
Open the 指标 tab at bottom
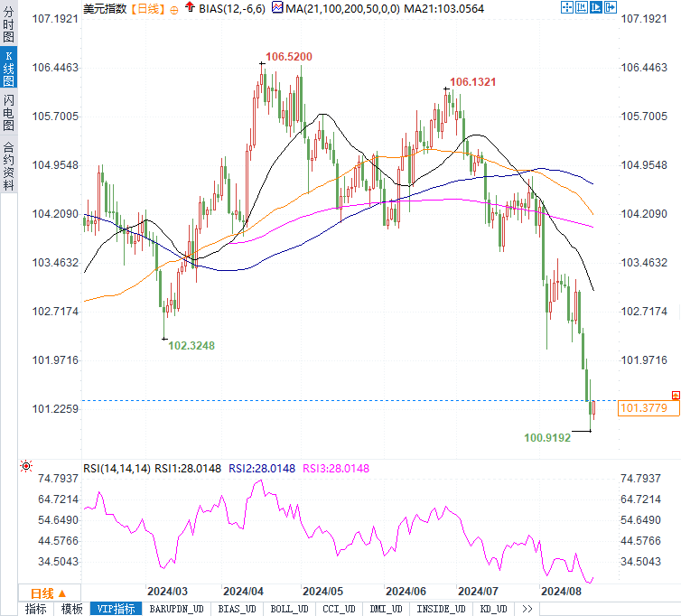(x=35, y=609)
